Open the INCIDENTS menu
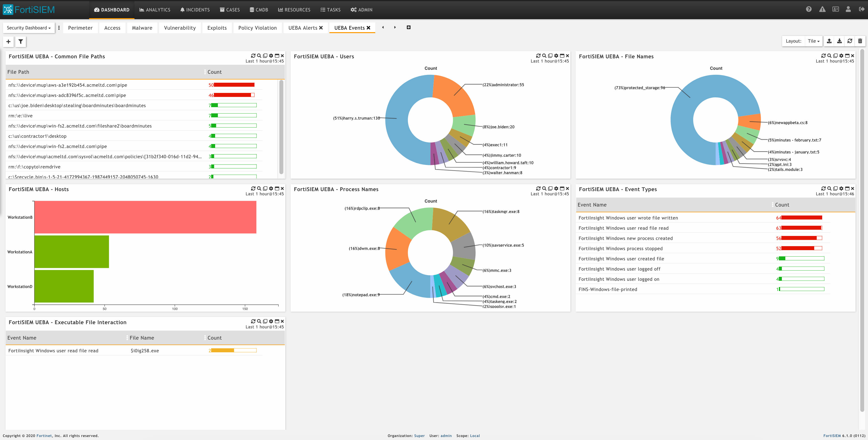The height and width of the screenshot is (440, 868). click(x=195, y=10)
